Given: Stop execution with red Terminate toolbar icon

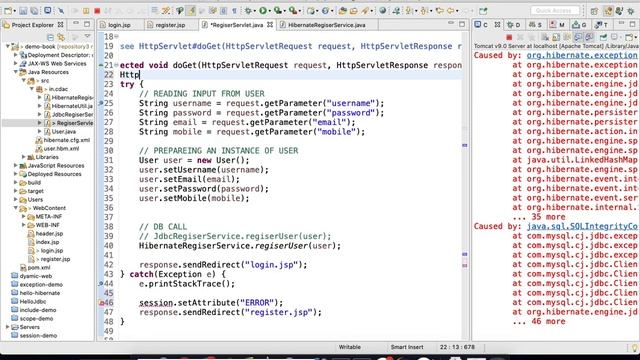Looking at the screenshot, I should (x=97, y=11).
